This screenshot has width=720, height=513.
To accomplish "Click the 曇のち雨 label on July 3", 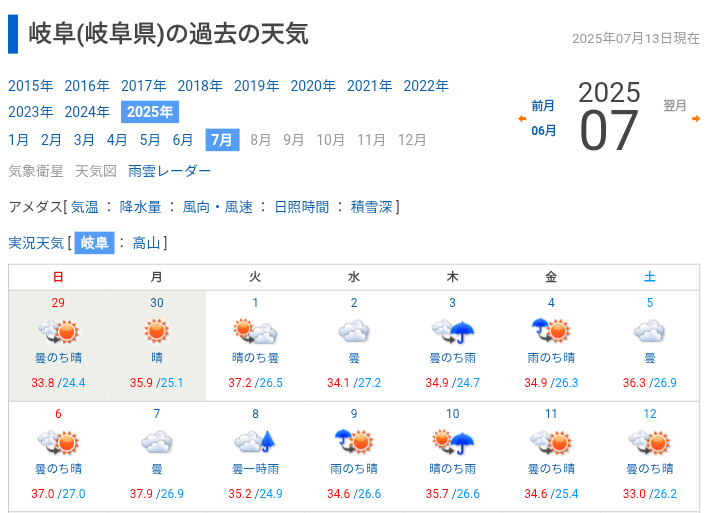I will click(x=453, y=358).
